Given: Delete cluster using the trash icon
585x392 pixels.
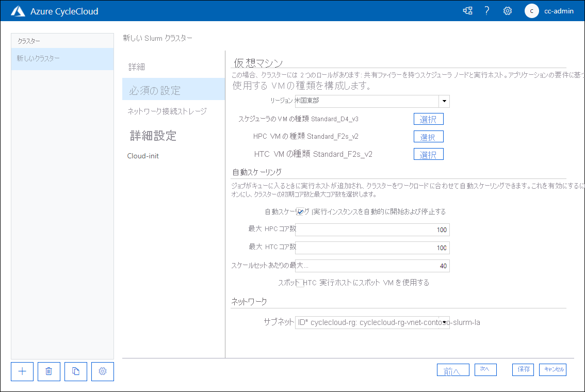Looking at the screenshot, I should coord(48,371).
